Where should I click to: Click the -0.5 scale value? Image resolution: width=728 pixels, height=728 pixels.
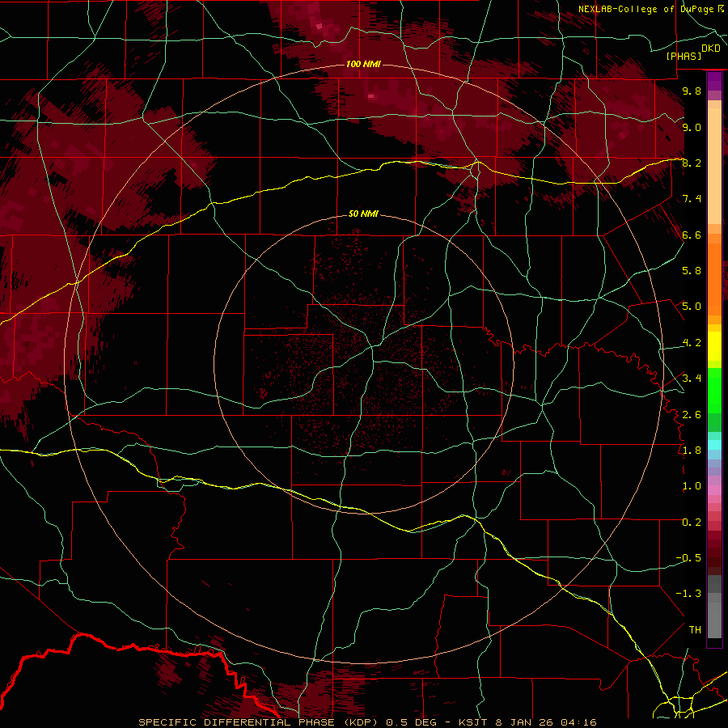(688, 558)
